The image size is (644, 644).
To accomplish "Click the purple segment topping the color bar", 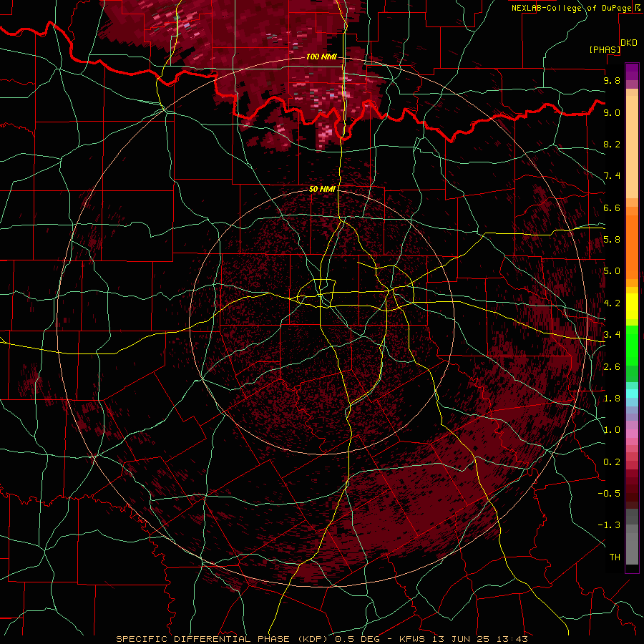I will coord(632,72).
